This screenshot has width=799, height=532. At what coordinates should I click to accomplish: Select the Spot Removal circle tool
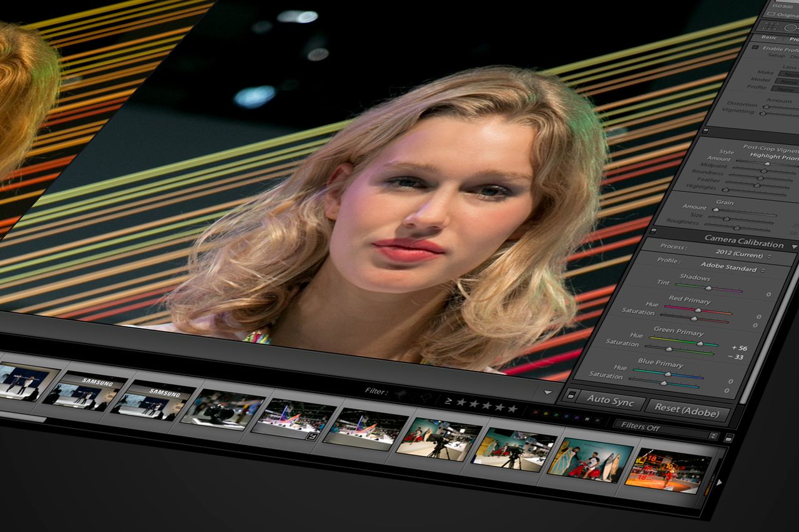coord(790,28)
